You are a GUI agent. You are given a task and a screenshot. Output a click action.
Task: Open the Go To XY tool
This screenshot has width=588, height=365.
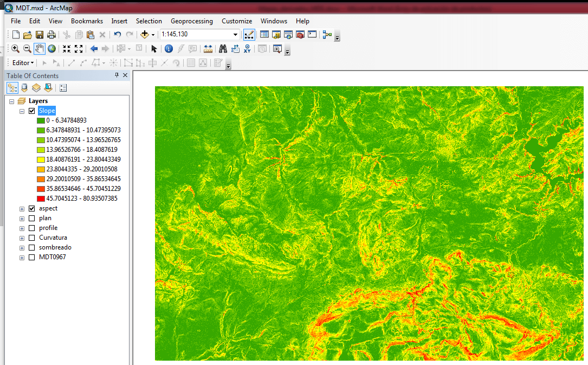tap(247, 49)
